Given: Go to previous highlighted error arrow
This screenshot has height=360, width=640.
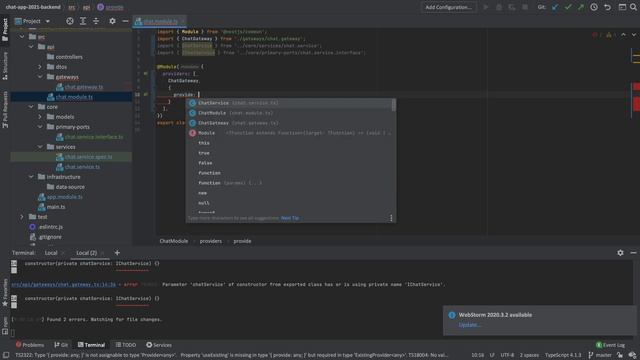Looking at the screenshot, I should coord(623,35).
